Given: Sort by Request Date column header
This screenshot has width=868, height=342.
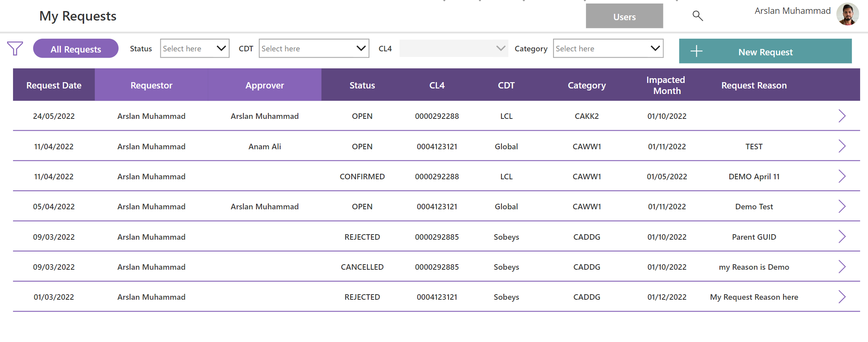Looking at the screenshot, I should click(54, 85).
